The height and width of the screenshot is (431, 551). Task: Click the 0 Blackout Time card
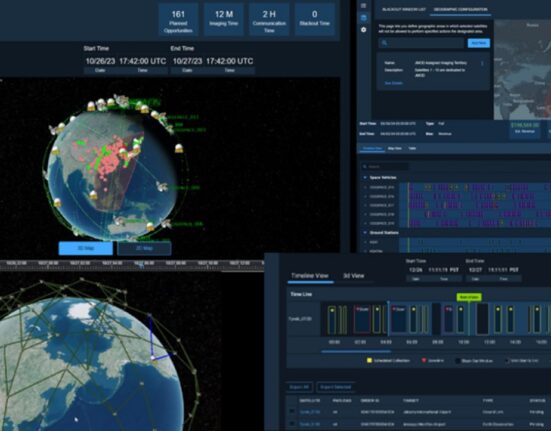[x=315, y=20]
